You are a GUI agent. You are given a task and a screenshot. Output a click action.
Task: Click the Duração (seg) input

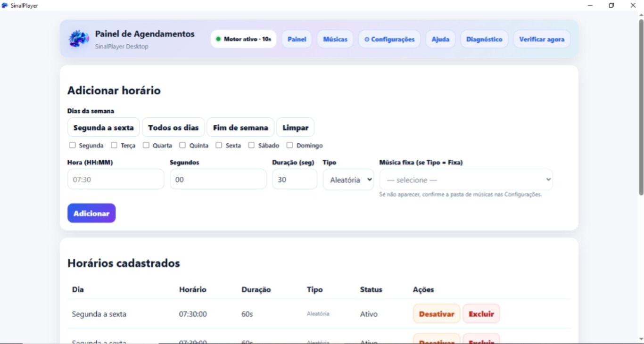click(295, 180)
